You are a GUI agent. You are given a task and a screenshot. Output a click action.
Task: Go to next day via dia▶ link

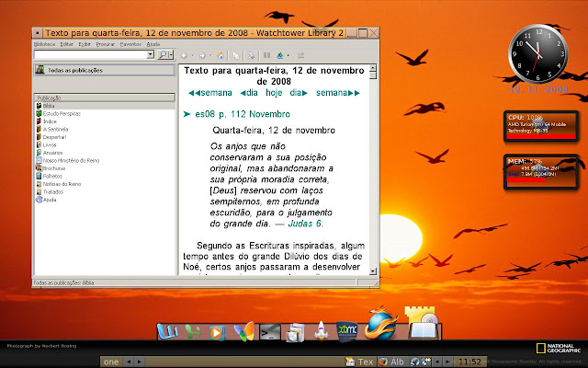click(x=299, y=93)
